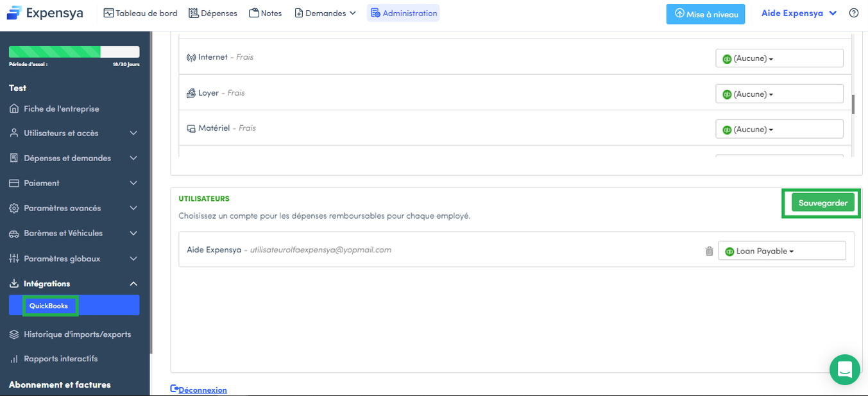Select QuickBooks integration
The width and height of the screenshot is (868, 396).
[x=74, y=306]
